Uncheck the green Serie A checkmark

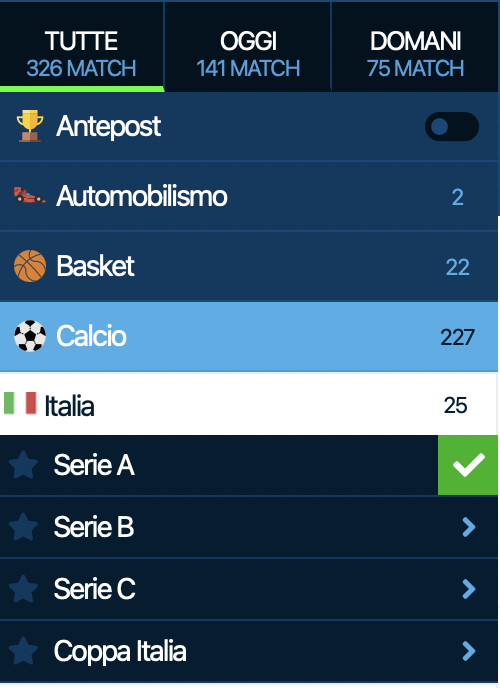click(x=468, y=465)
